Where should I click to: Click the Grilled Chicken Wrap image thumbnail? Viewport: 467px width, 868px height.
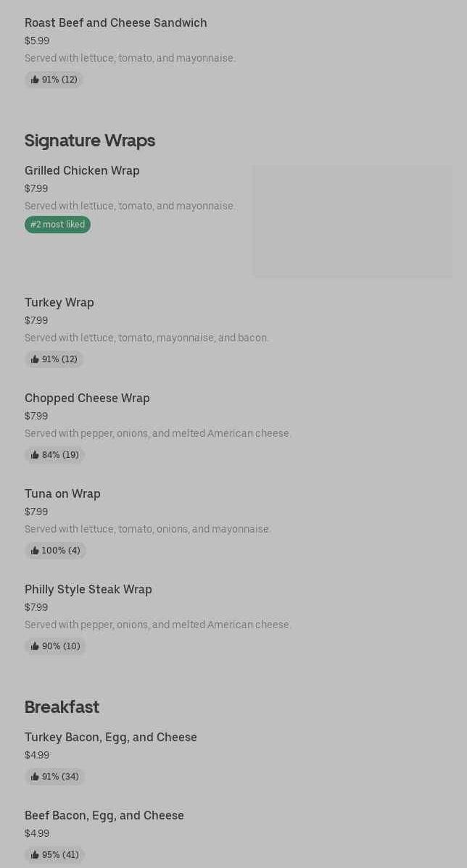pos(352,221)
